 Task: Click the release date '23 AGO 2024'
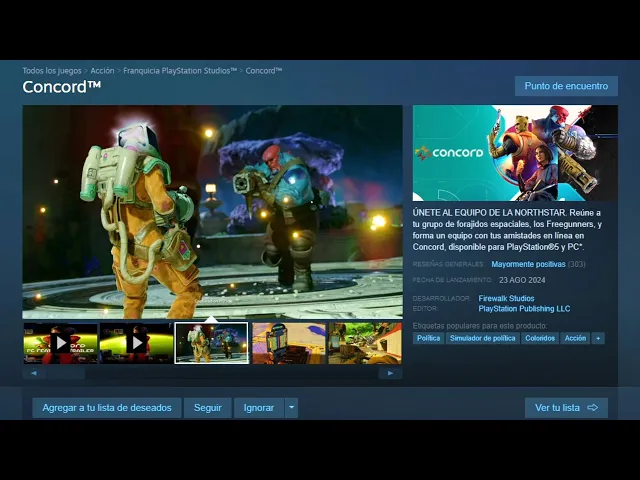click(x=522, y=280)
